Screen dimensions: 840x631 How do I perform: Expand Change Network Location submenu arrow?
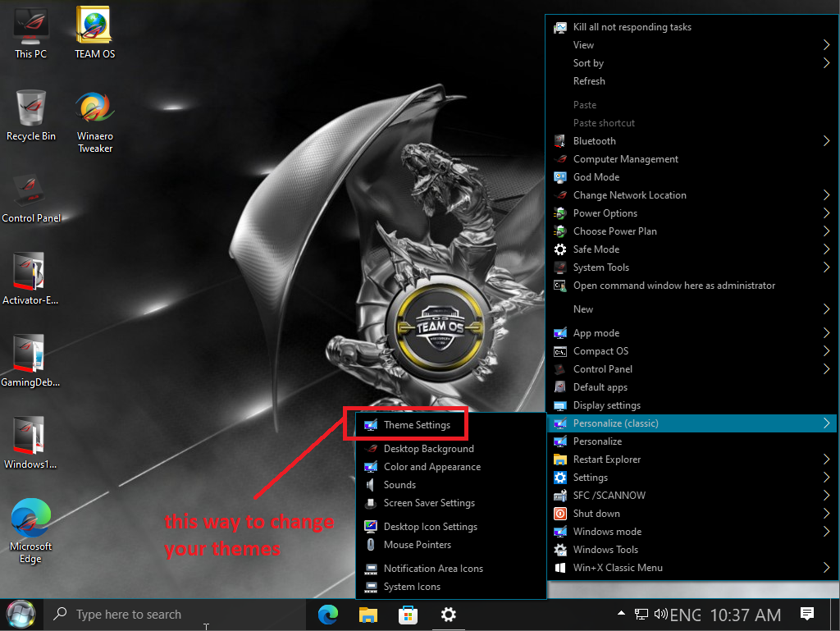tap(826, 195)
